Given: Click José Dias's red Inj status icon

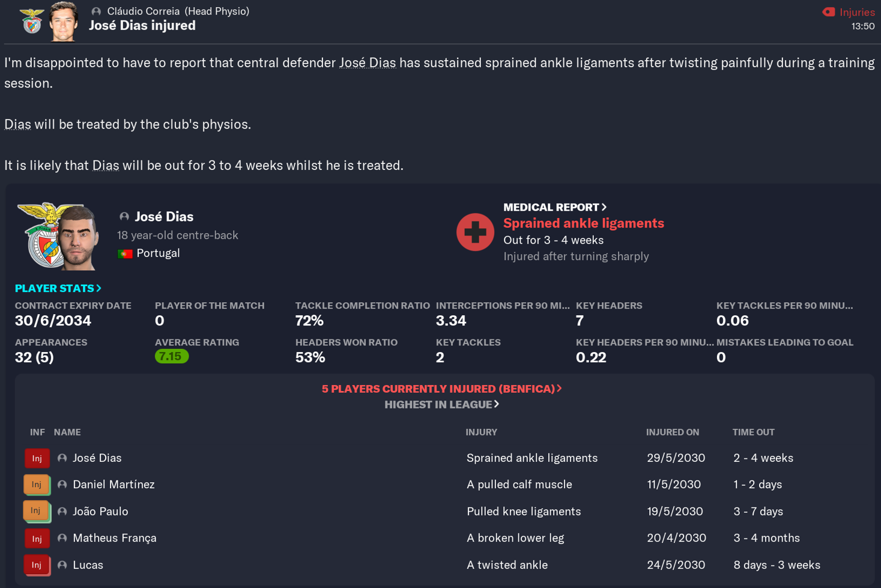Looking at the screenshot, I should (x=37, y=457).
